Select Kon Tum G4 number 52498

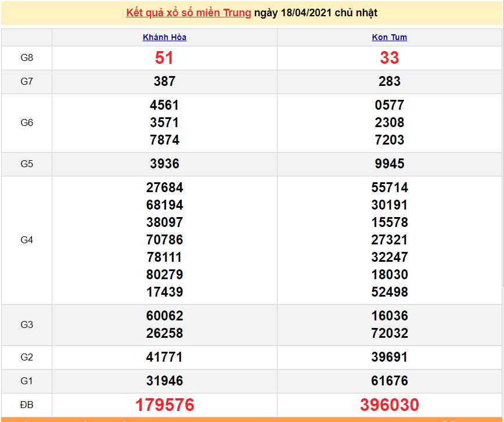[389, 292]
